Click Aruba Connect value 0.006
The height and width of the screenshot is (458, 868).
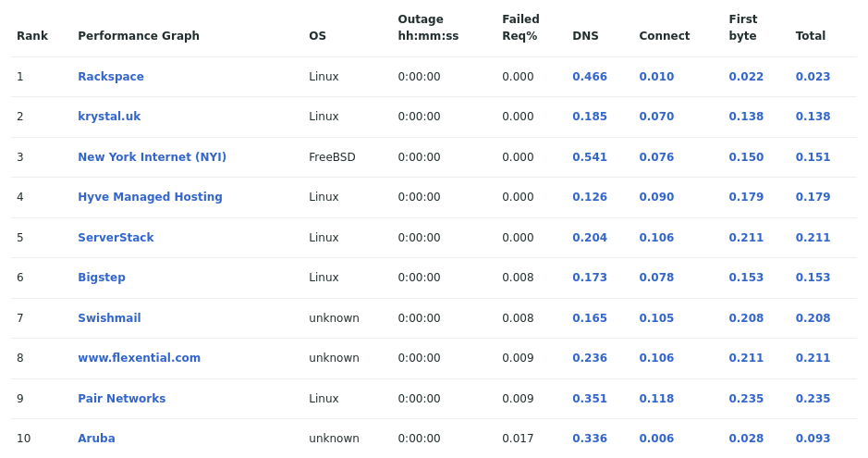pos(656,438)
